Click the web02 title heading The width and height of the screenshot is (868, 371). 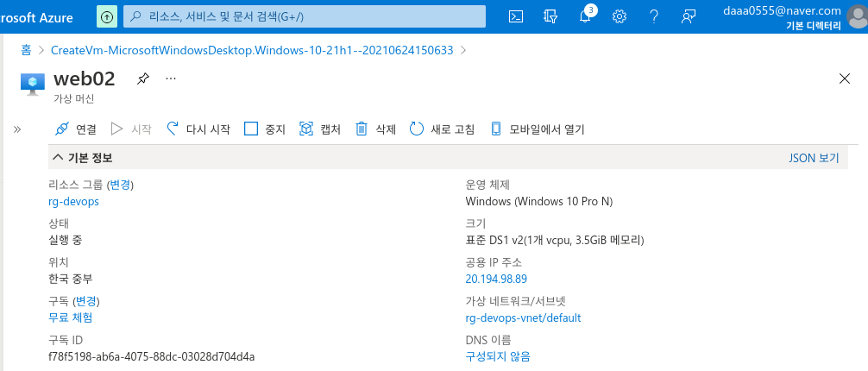[85, 79]
